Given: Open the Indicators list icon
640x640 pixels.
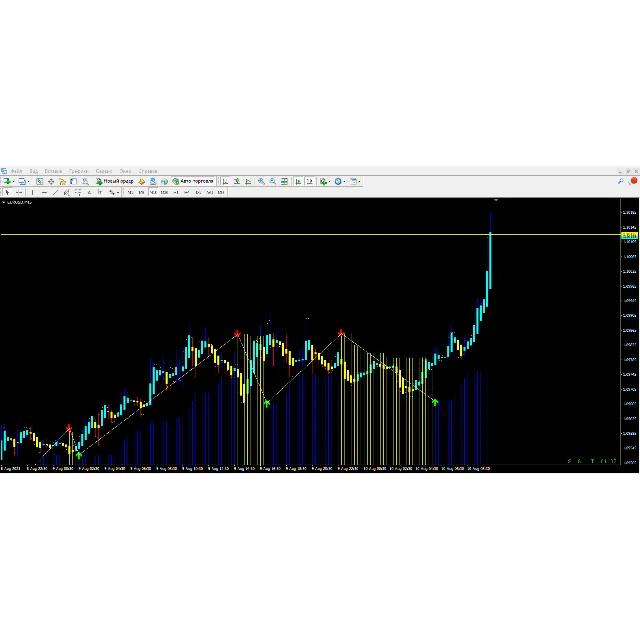Looking at the screenshot, I should coord(323,181).
